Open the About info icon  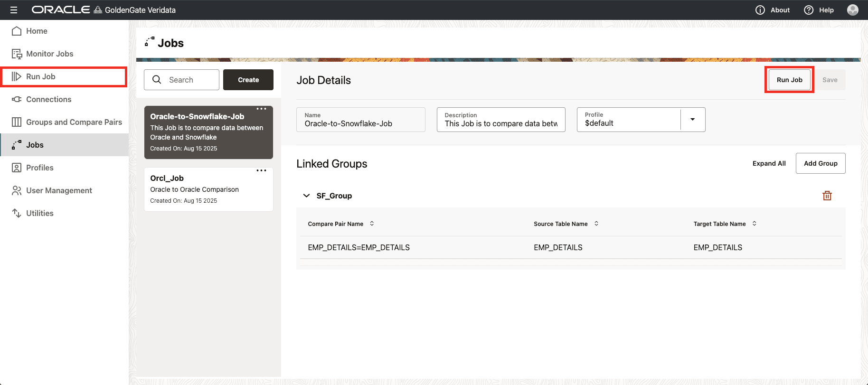pyautogui.click(x=760, y=10)
